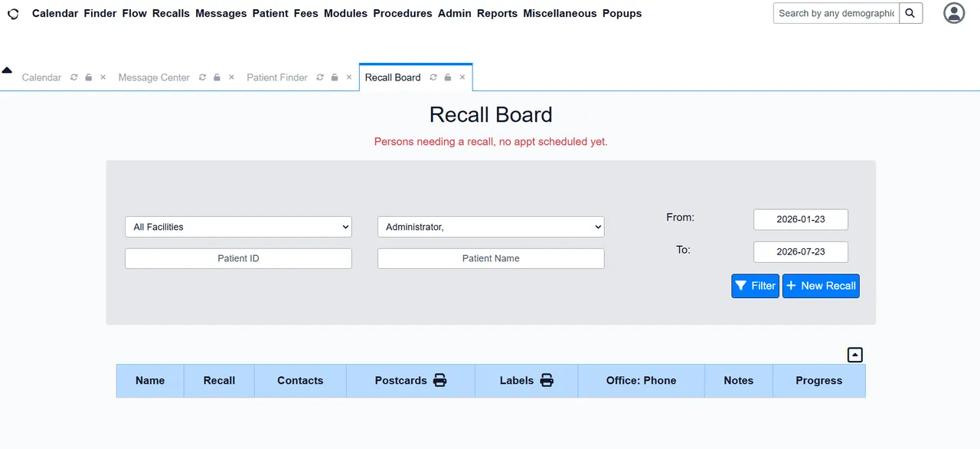Viewport: 980px width, 449px height.
Task: Refresh the Message Center tab
Action: 202,77
